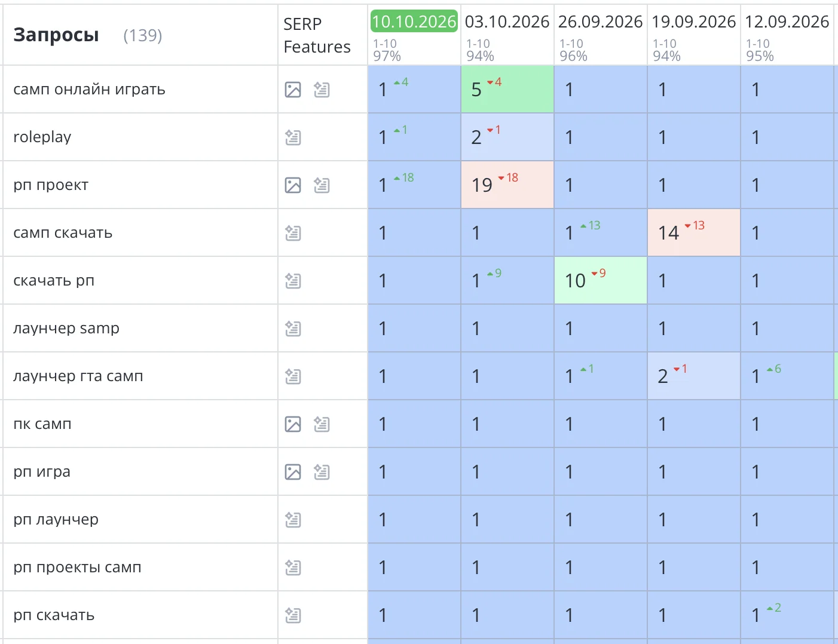The width and height of the screenshot is (838, 644).
Task: Click image SERP icon for самп онлайн играть
Action: (293, 90)
